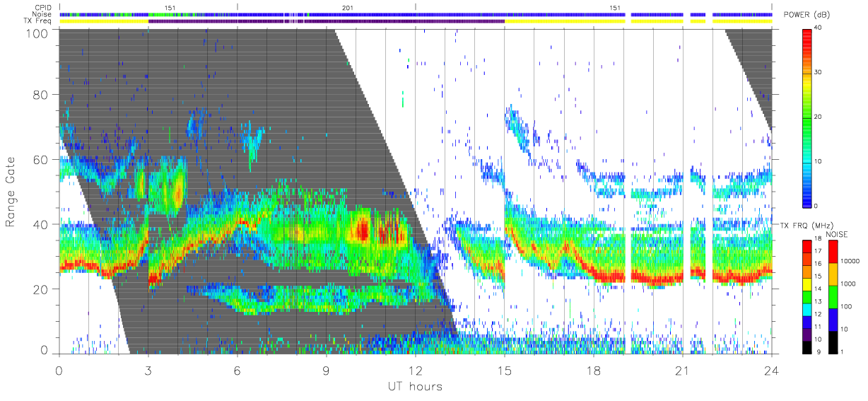Click range gate axis label '40'
Screen dimensions: 868x401
pos(40,224)
